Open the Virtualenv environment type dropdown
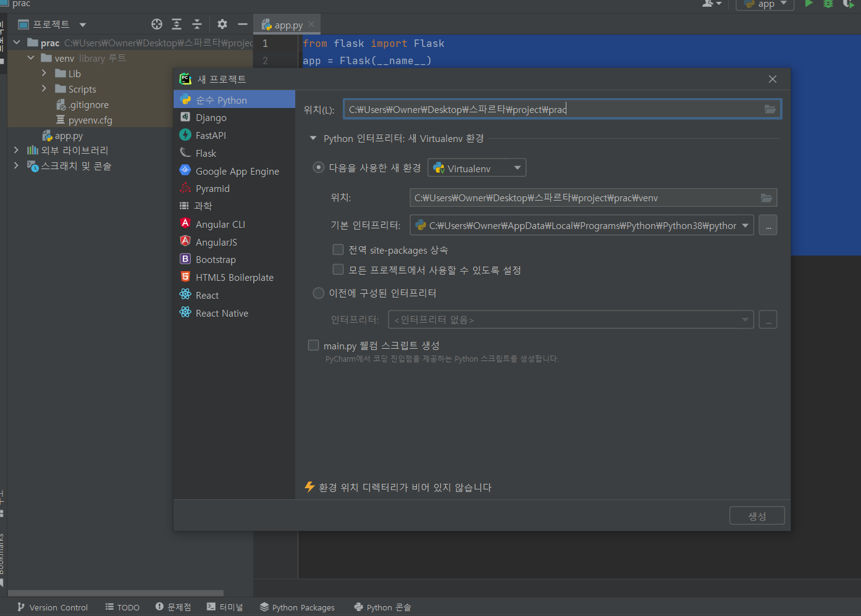The width and height of the screenshot is (861, 616). click(477, 168)
